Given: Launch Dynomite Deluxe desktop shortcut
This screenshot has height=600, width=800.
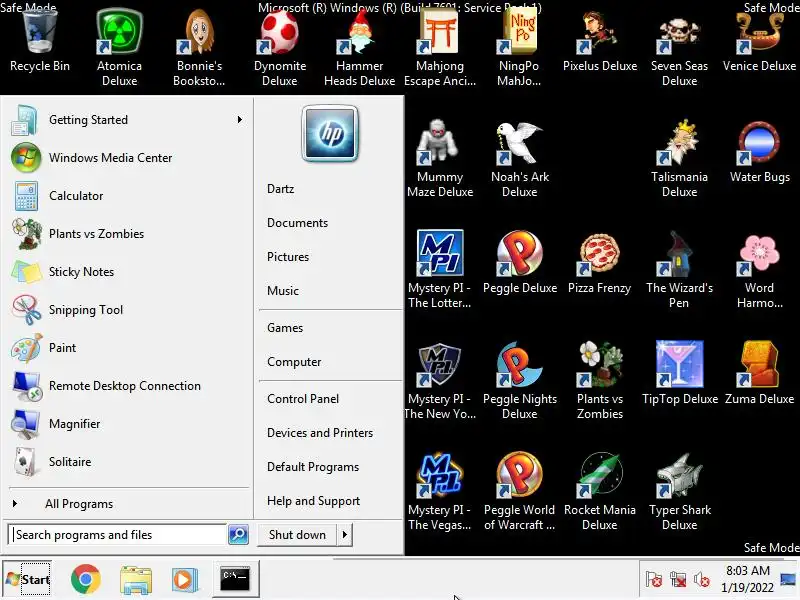Looking at the screenshot, I should pos(280,48).
